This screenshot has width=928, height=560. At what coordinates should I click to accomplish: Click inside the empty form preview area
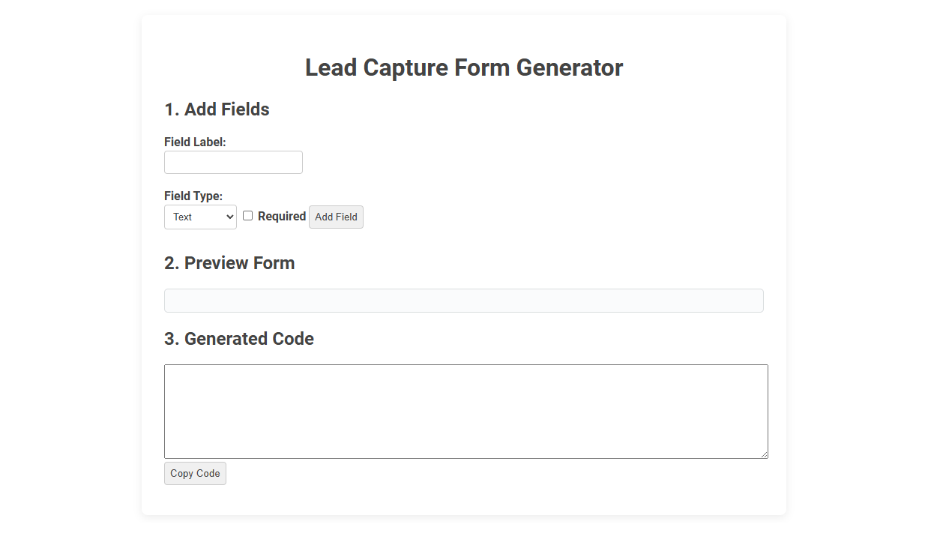(x=463, y=300)
